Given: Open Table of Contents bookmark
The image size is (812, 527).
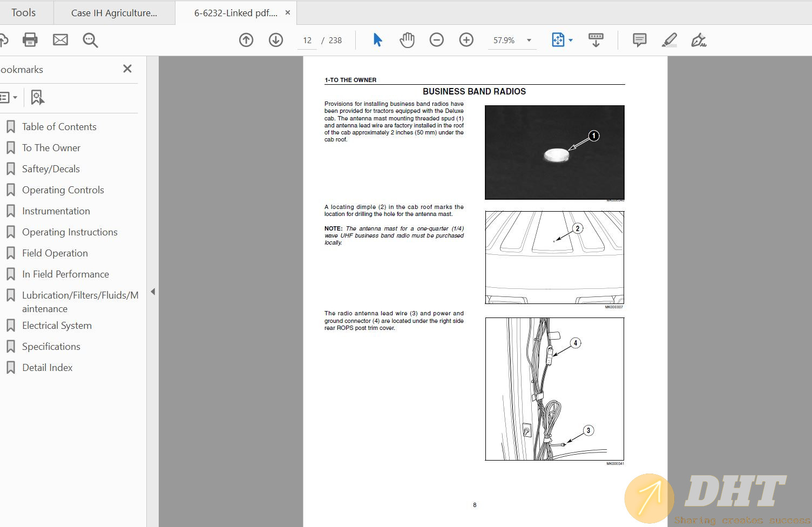Looking at the screenshot, I should tap(59, 127).
